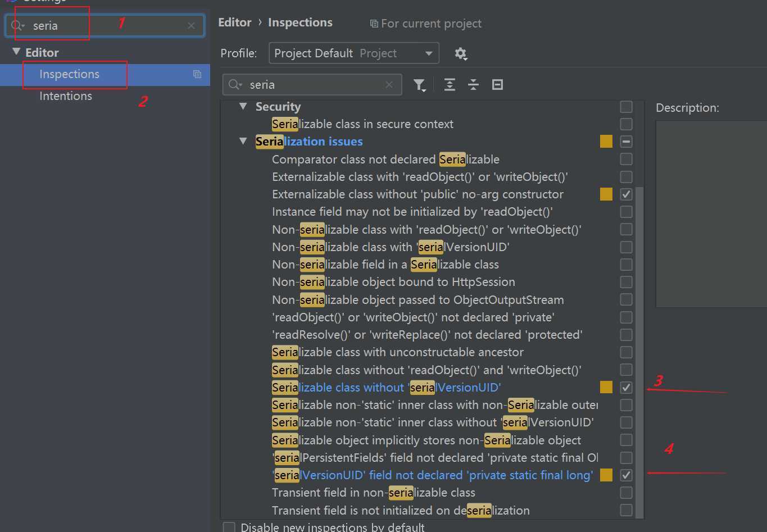Uncheck serialVersionUID field not declared private static final long
Image resolution: width=767 pixels, height=532 pixels.
(626, 475)
